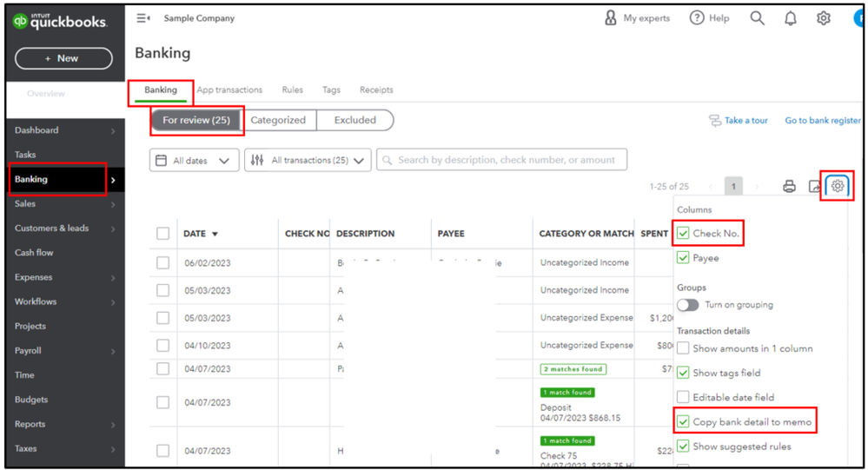868x470 pixels.
Task: Open Cash flow in the sidebar
Action: tap(35, 253)
